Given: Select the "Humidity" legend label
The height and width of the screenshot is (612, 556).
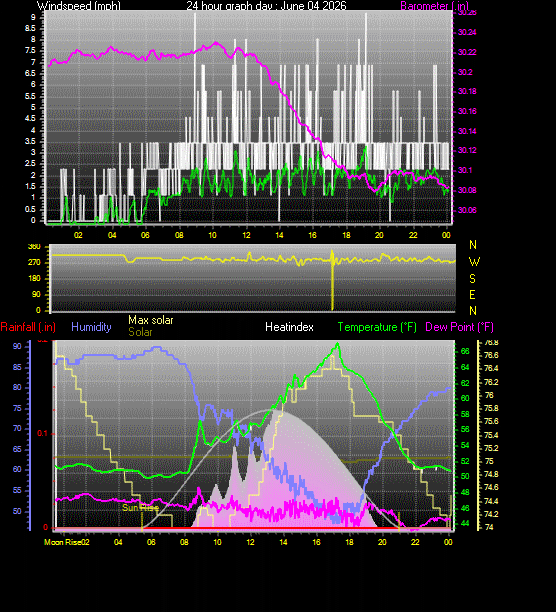Looking at the screenshot, I should point(91,327).
